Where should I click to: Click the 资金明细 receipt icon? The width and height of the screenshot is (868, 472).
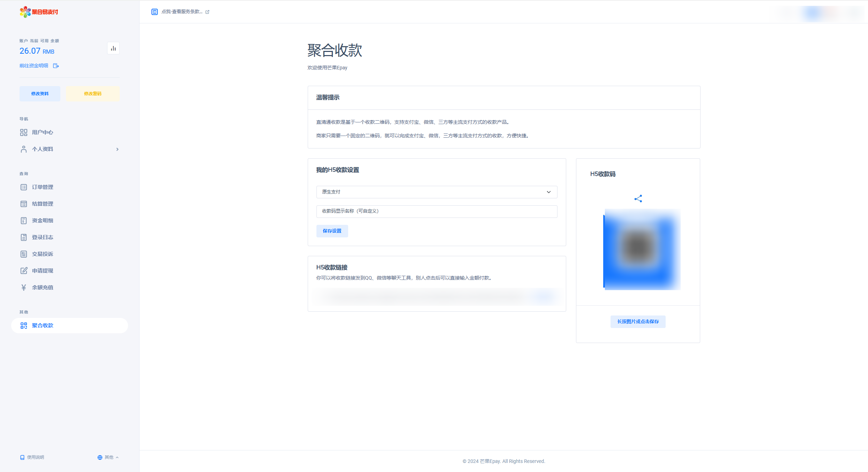[24, 221]
